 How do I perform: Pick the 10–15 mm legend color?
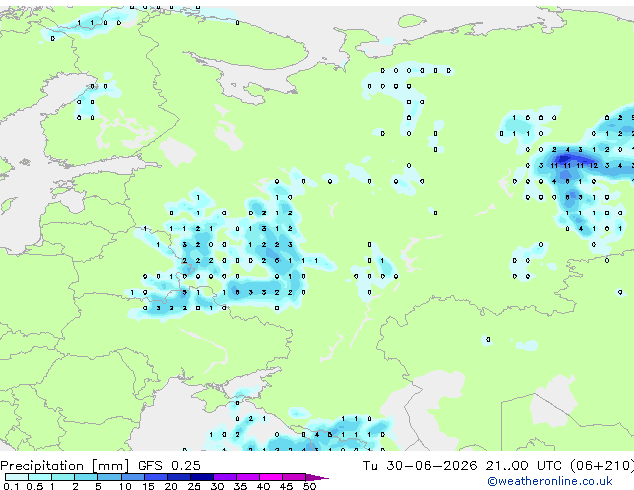tap(133, 477)
